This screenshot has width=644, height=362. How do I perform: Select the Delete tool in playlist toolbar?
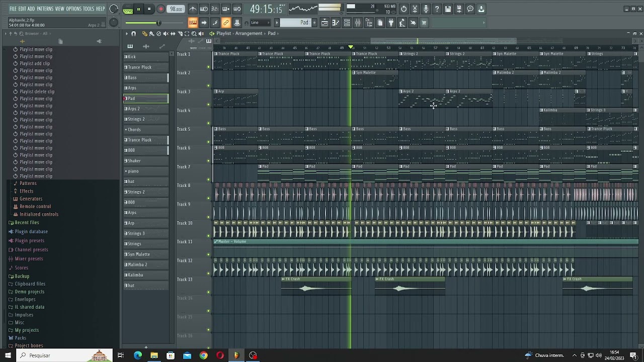158,34
